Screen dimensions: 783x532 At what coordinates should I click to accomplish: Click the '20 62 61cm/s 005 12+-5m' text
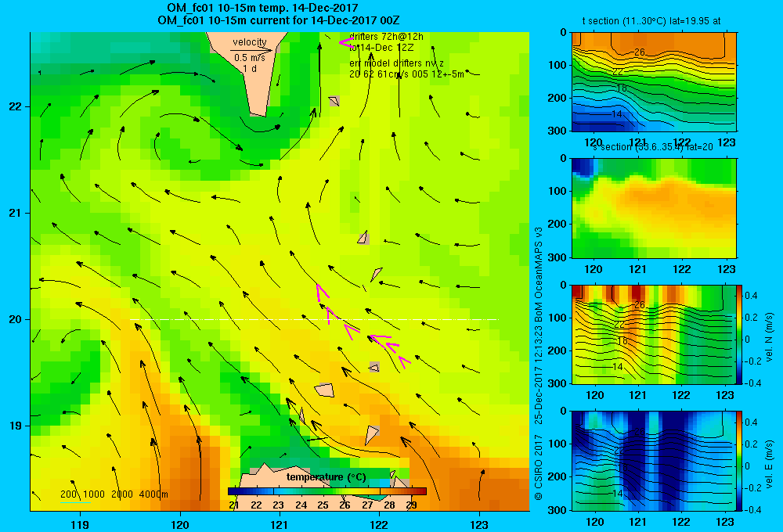point(406,74)
